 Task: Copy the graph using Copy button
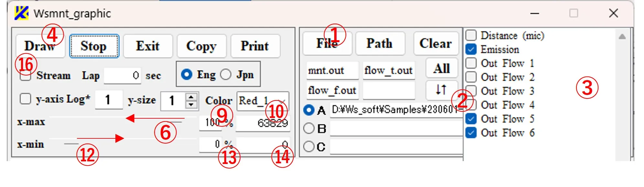[201, 46]
